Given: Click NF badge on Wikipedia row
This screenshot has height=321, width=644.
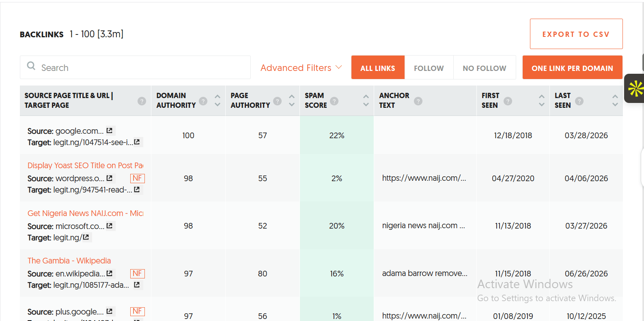Looking at the screenshot, I should tap(137, 274).
